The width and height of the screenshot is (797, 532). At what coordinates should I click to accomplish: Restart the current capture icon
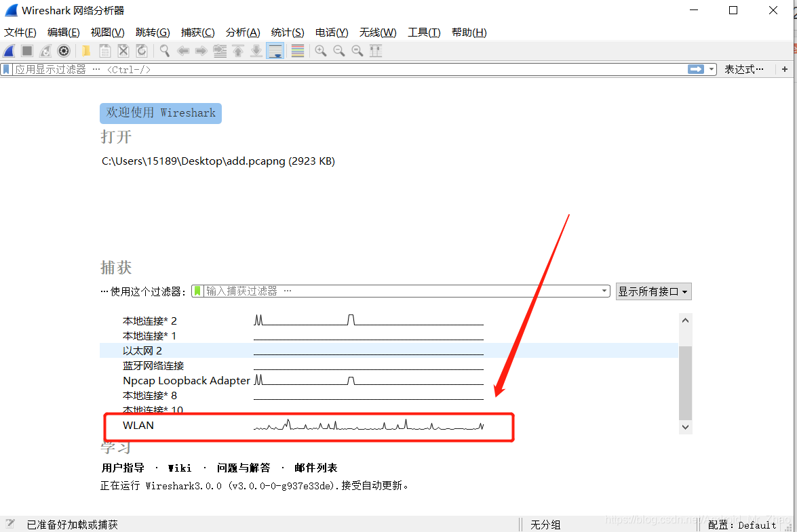(45, 51)
